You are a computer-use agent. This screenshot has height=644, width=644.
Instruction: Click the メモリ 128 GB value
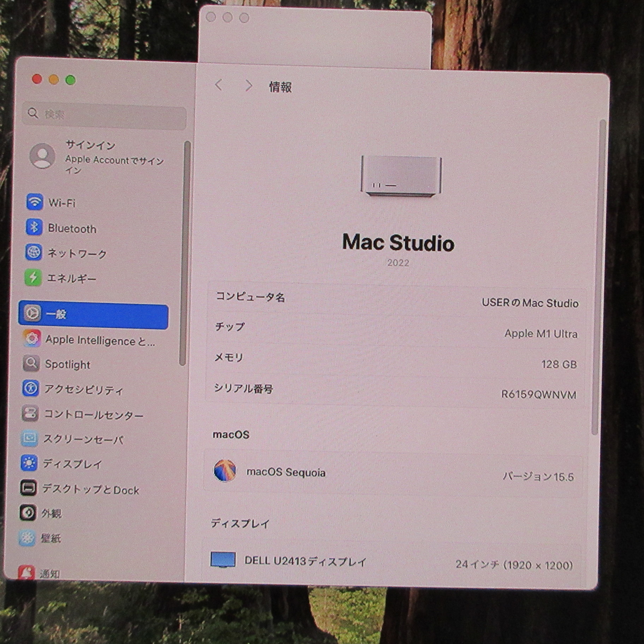point(559,364)
